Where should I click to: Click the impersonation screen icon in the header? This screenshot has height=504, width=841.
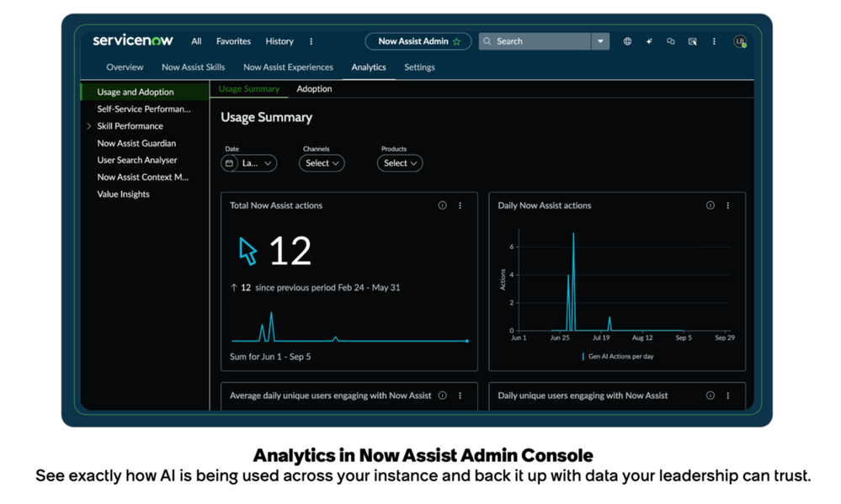(692, 41)
